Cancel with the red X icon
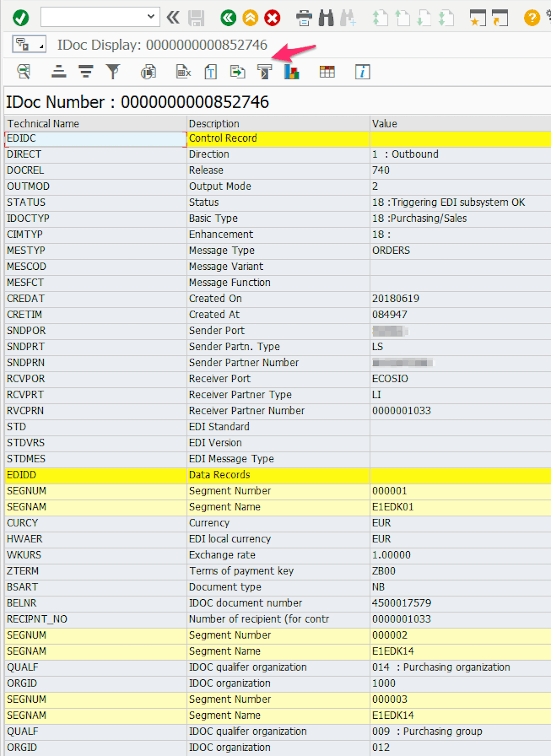 pyautogui.click(x=272, y=17)
